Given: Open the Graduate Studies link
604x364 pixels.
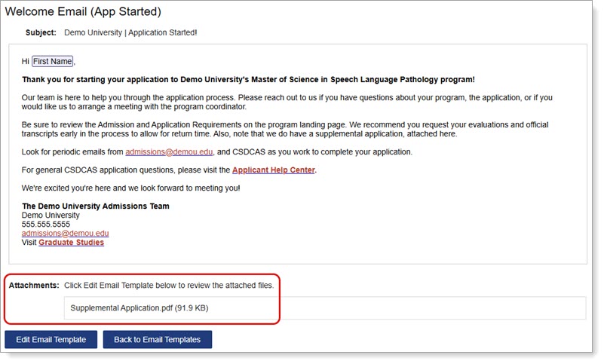Looking at the screenshot, I should 71,243.
